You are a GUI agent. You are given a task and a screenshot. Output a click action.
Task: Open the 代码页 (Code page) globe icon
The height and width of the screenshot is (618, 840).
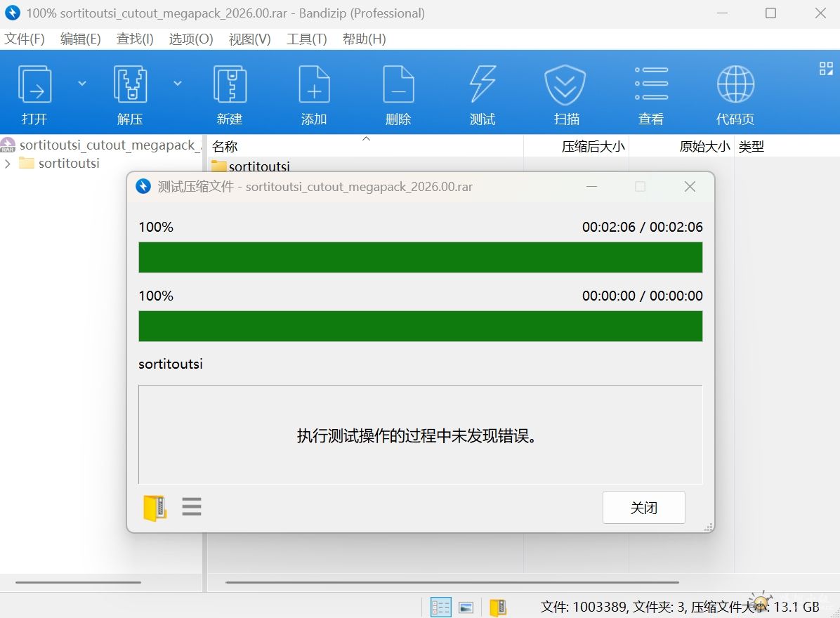735,85
